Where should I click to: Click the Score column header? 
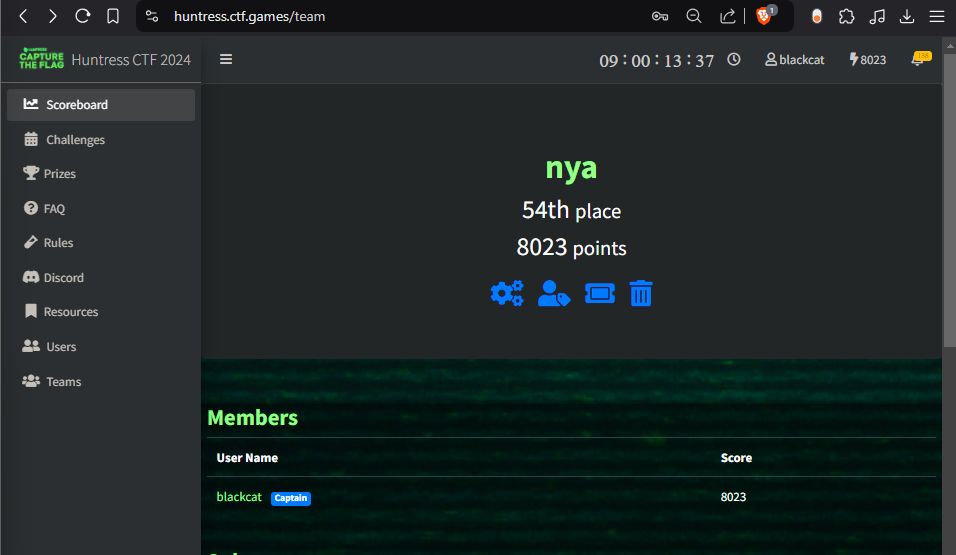[736, 458]
